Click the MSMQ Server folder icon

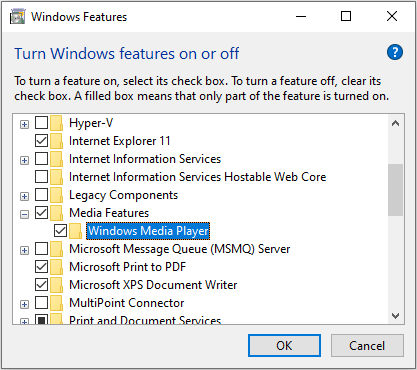[x=57, y=249]
